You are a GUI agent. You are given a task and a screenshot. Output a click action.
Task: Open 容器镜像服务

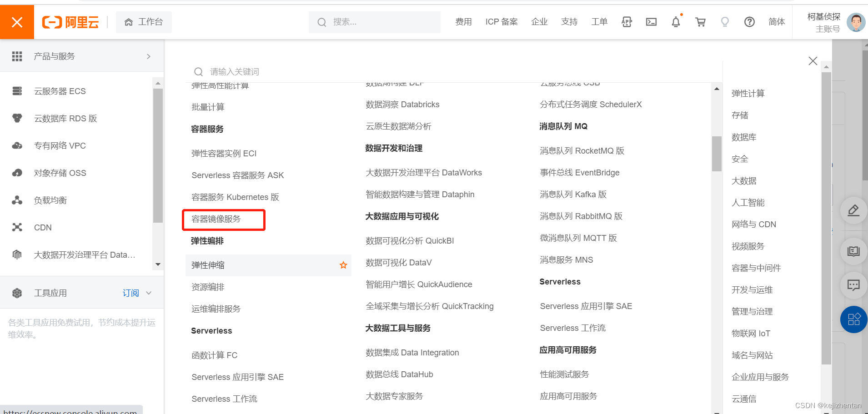216,219
